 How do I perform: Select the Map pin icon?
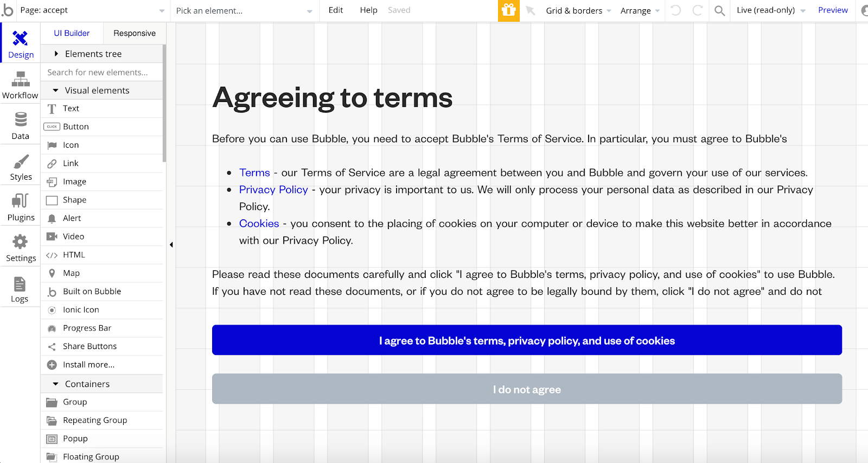52,273
